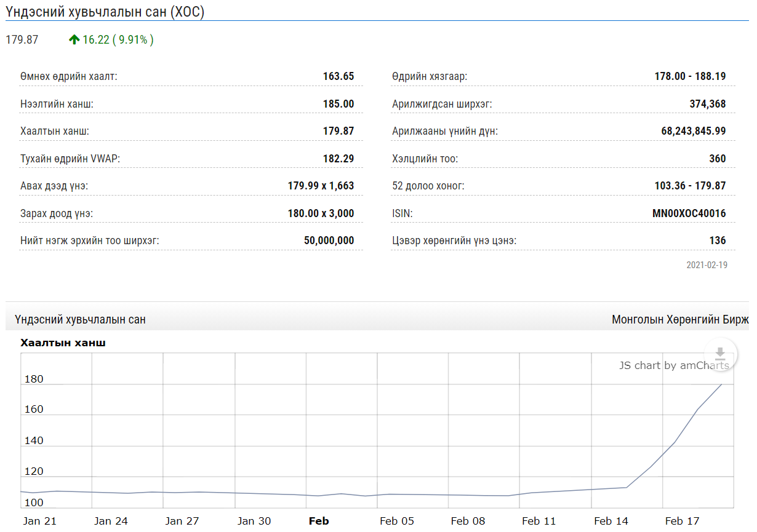Image resolution: width=757 pixels, height=532 pixels.
Task: Select the opening price value 185.00
Action: click(338, 104)
